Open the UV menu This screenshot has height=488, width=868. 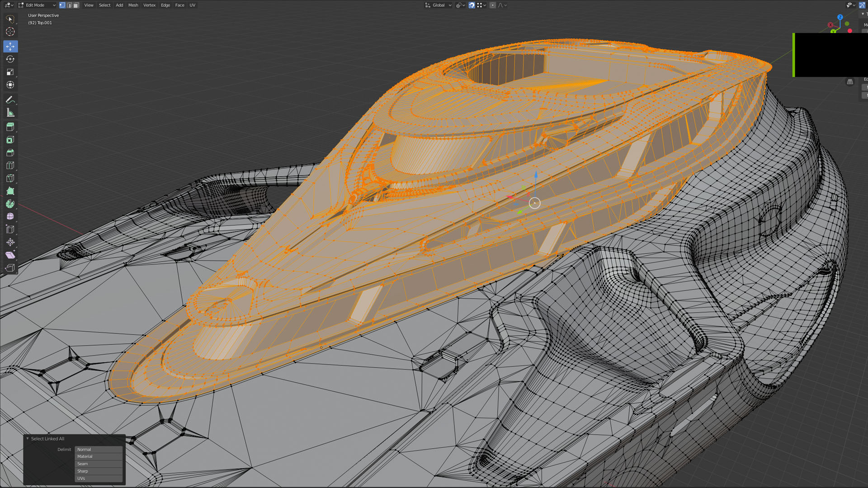192,5
